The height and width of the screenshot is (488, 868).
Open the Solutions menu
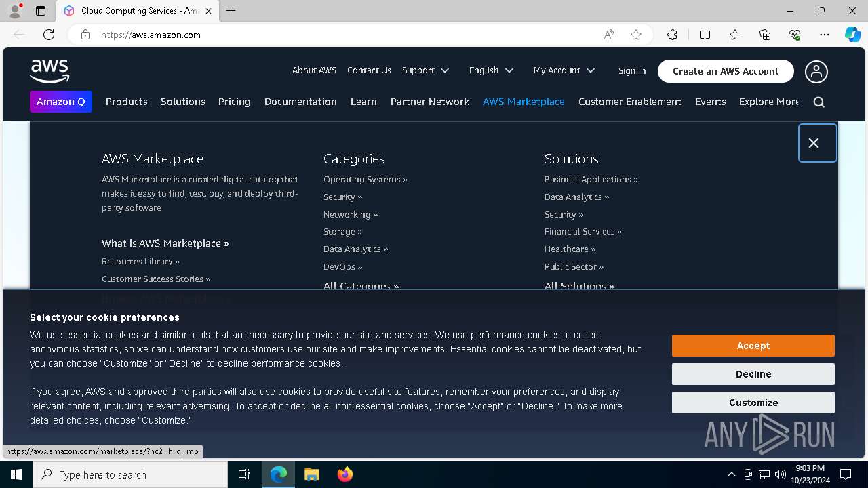tap(183, 102)
